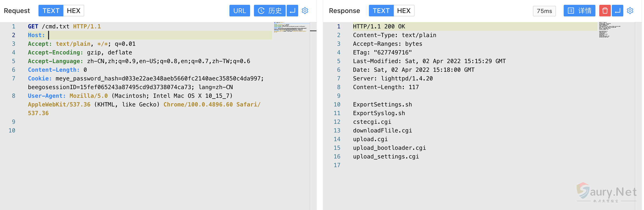Click the request editor vertical scrollbar
Screen dimensions: 644x210
[313, 100]
